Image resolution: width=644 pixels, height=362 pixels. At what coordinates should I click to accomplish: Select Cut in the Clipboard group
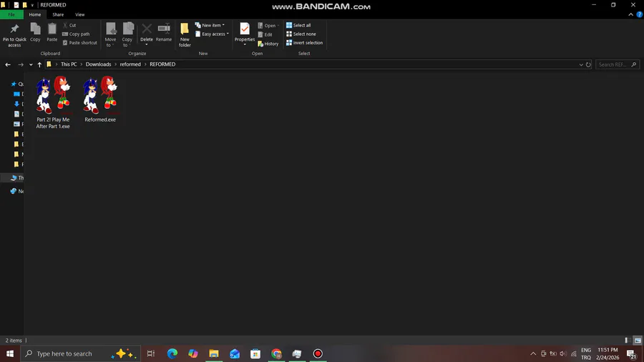tap(69, 26)
